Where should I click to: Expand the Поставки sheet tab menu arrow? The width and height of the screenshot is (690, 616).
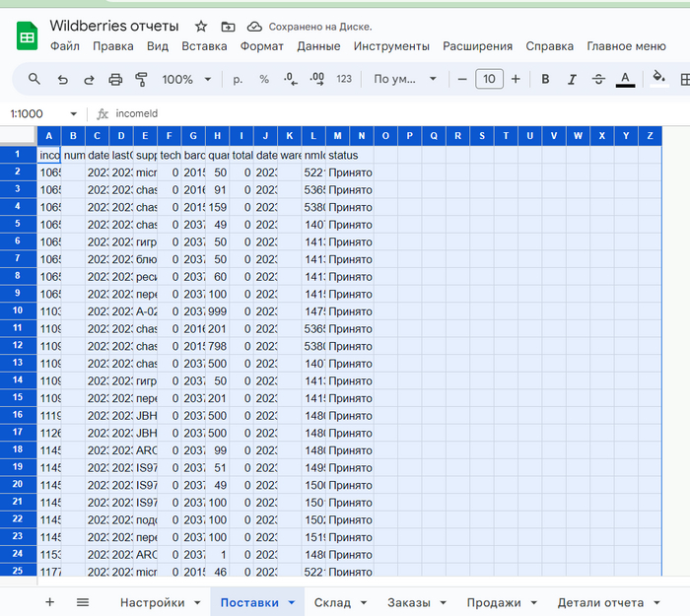click(x=292, y=603)
